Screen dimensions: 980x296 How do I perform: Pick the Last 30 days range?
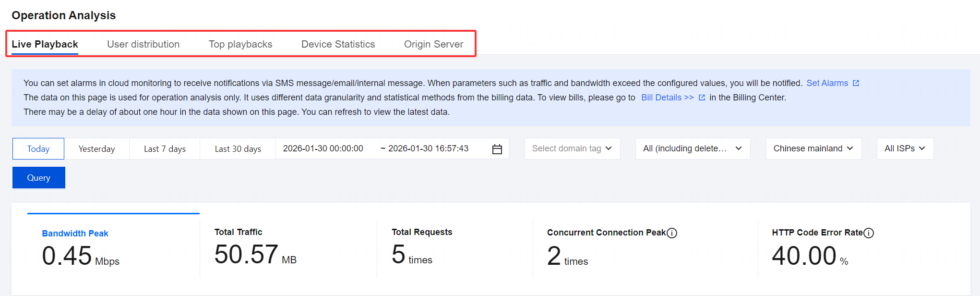click(x=238, y=149)
